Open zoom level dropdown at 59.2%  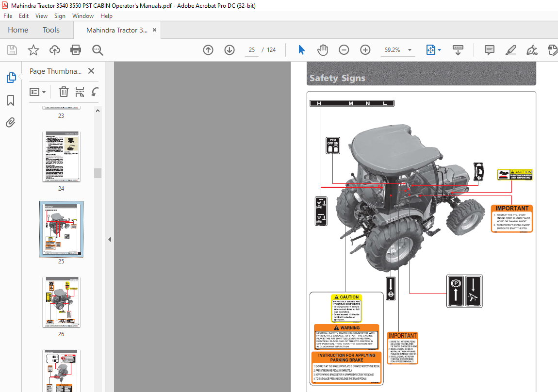[410, 50]
